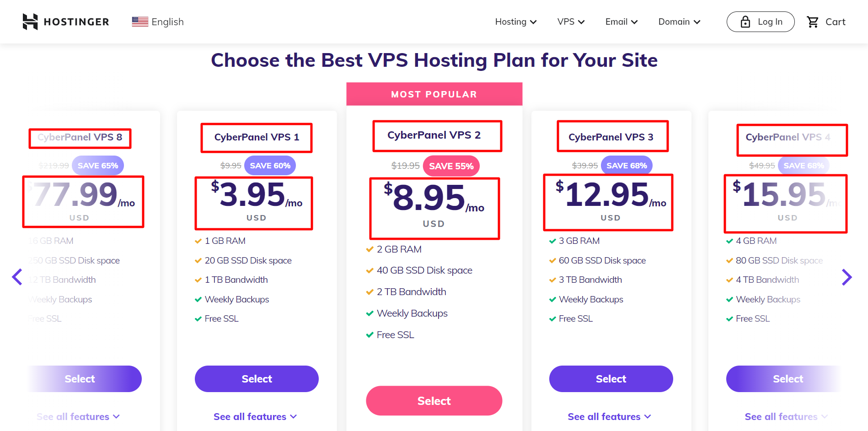Click the Log In lock icon
Image resolution: width=868 pixels, height=431 pixels.
745,22
